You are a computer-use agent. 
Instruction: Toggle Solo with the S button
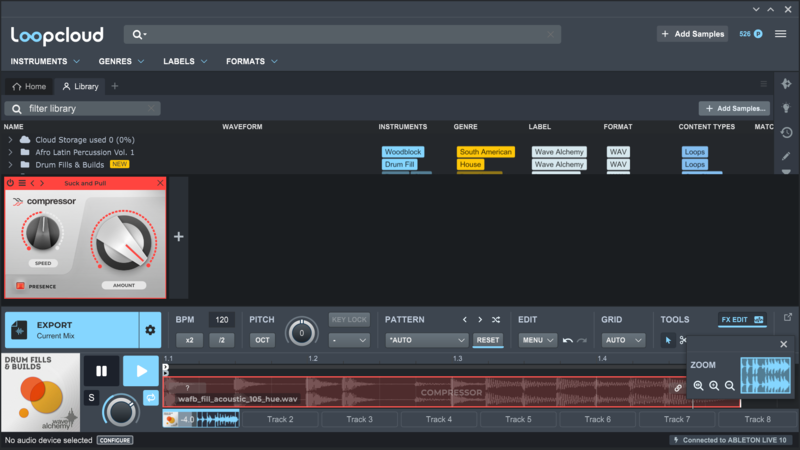pyautogui.click(x=92, y=398)
